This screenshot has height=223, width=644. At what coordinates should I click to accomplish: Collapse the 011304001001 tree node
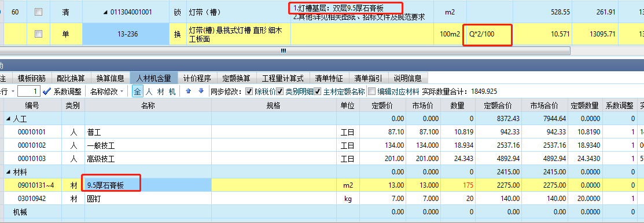(x=105, y=12)
